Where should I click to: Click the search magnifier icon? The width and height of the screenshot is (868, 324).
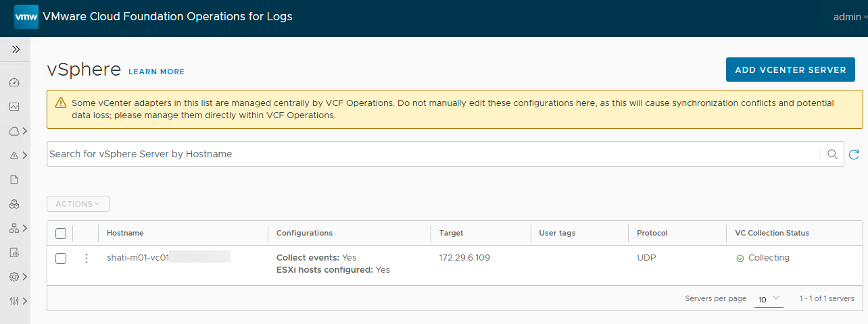point(832,155)
